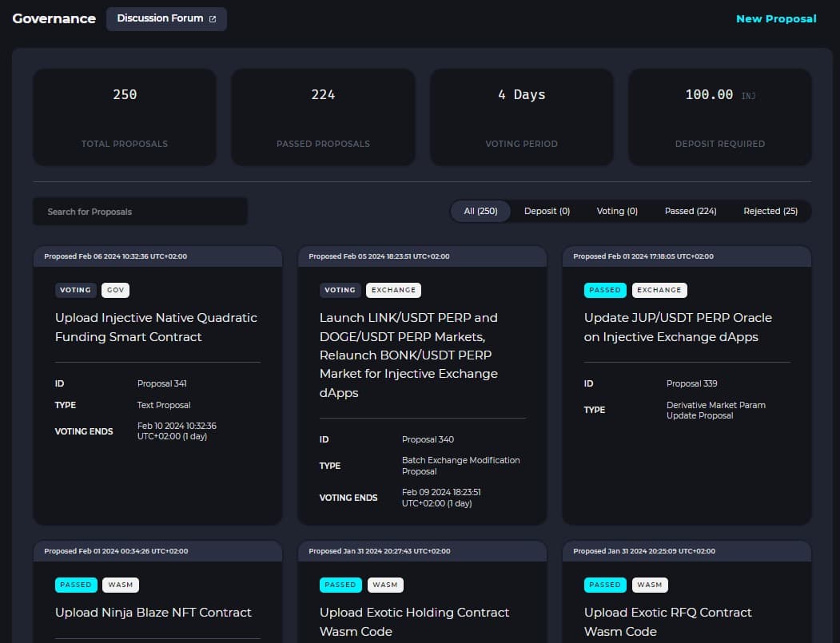
Task: Switch to the Deposit (0) filter tab
Action: (x=547, y=211)
